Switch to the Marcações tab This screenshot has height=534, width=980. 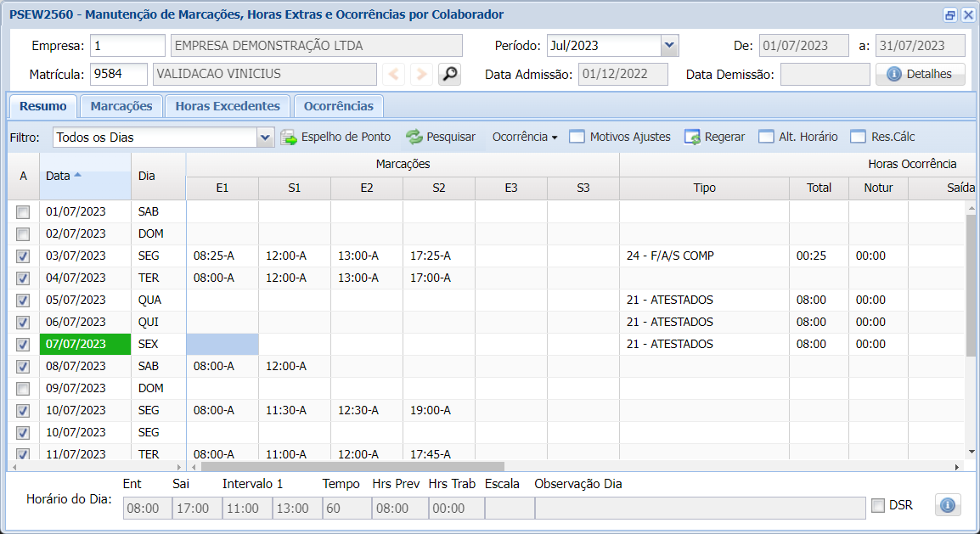pos(121,106)
